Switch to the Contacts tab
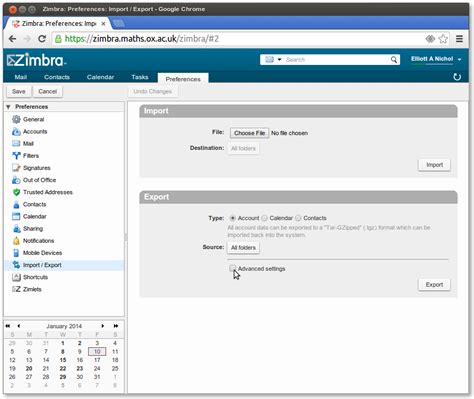474x399 pixels. tap(57, 77)
